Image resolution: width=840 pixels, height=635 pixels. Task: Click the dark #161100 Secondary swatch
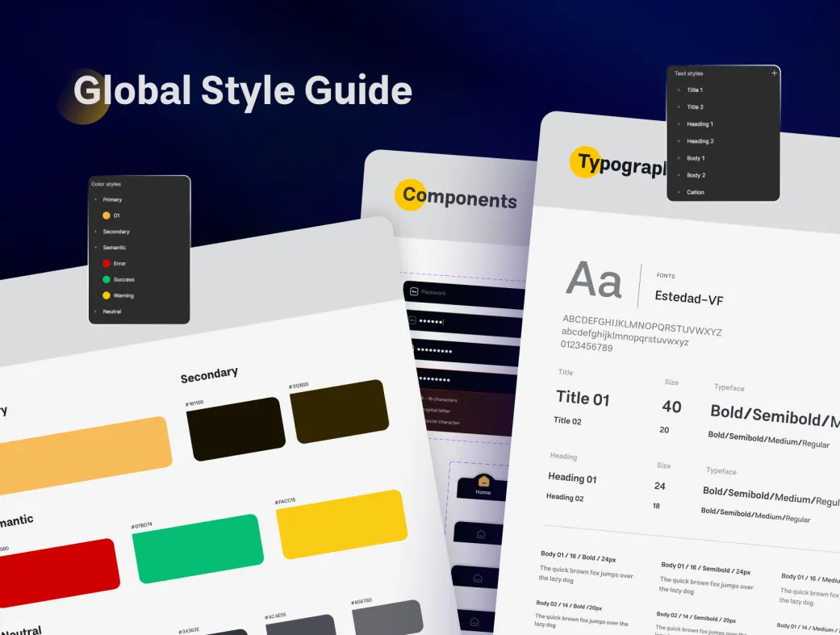[235, 428]
